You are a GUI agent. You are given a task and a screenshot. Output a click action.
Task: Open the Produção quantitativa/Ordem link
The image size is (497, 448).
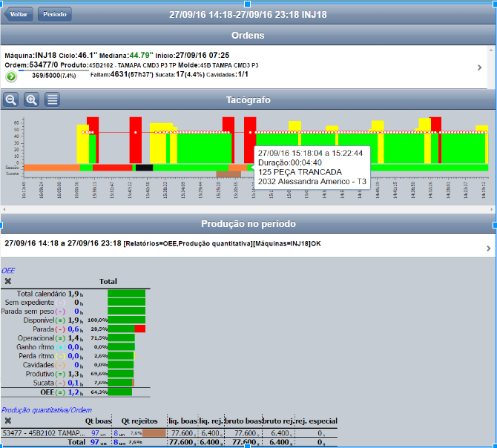pyautogui.click(x=47, y=410)
